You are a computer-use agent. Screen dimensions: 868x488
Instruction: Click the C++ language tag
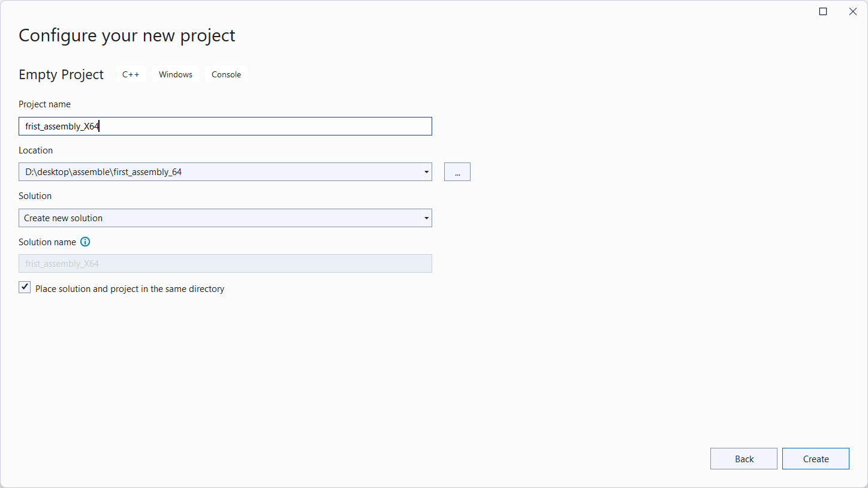point(131,74)
